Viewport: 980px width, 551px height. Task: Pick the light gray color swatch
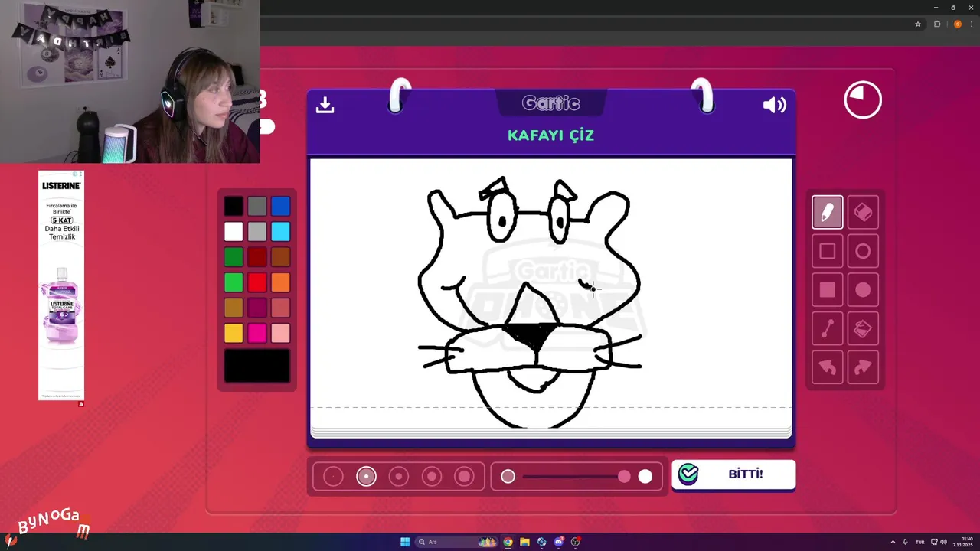click(x=257, y=231)
